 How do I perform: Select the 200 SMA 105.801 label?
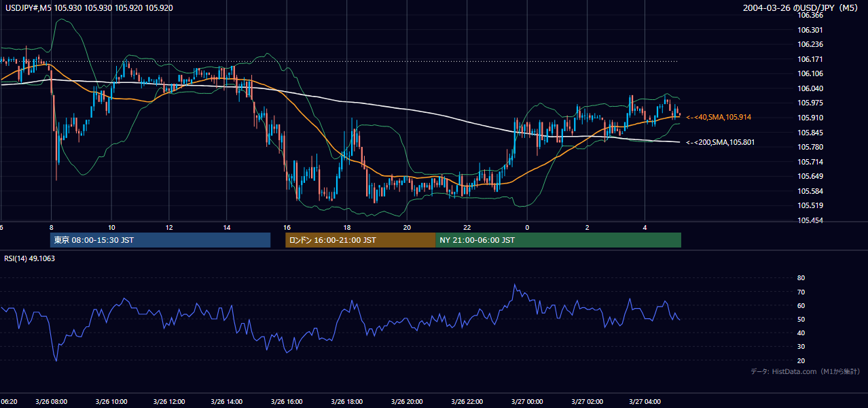(720, 142)
